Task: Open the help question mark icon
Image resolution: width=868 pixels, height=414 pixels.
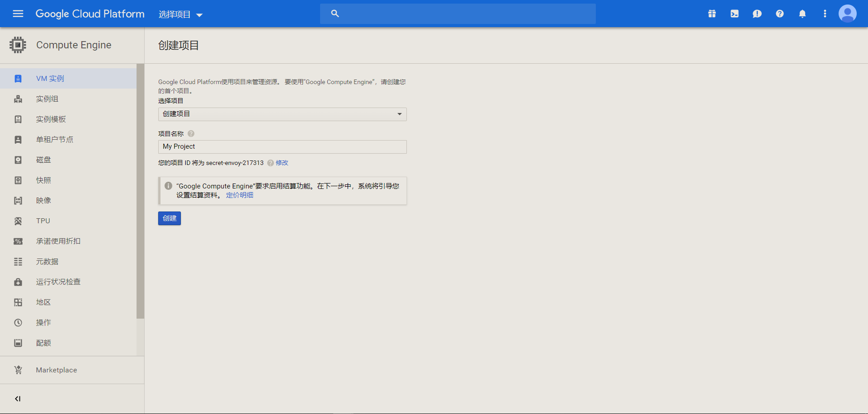Action: tap(780, 14)
